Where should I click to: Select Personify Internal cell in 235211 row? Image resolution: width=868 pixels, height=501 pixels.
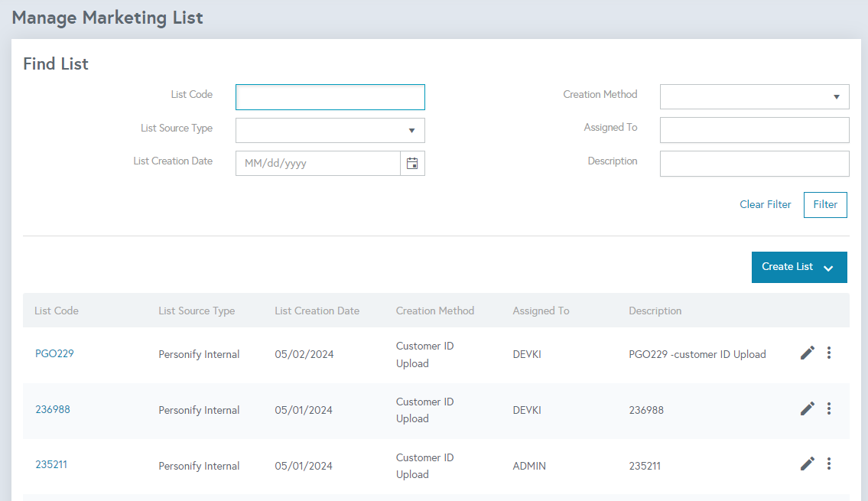tap(199, 466)
